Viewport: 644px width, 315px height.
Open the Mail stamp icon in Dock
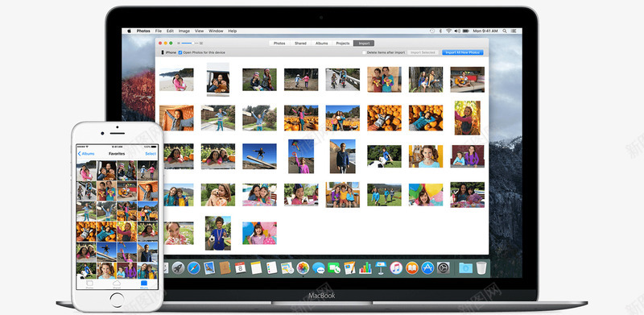point(209,267)
